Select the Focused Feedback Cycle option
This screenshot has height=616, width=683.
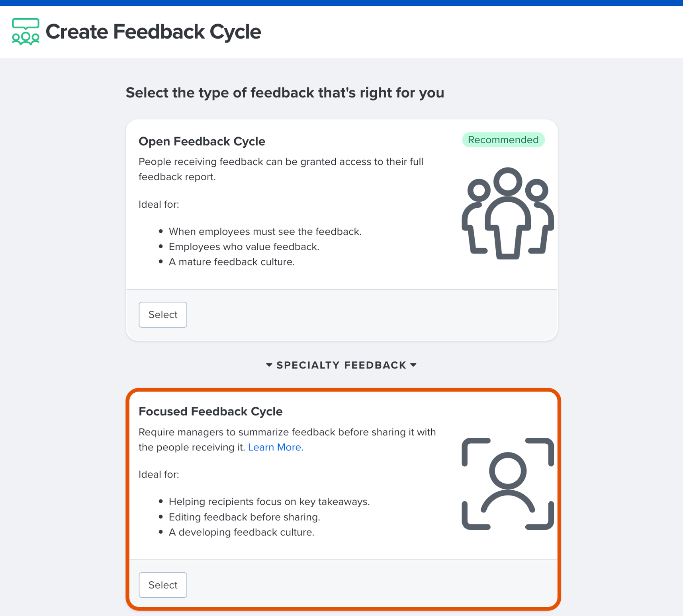click(162, 585)
